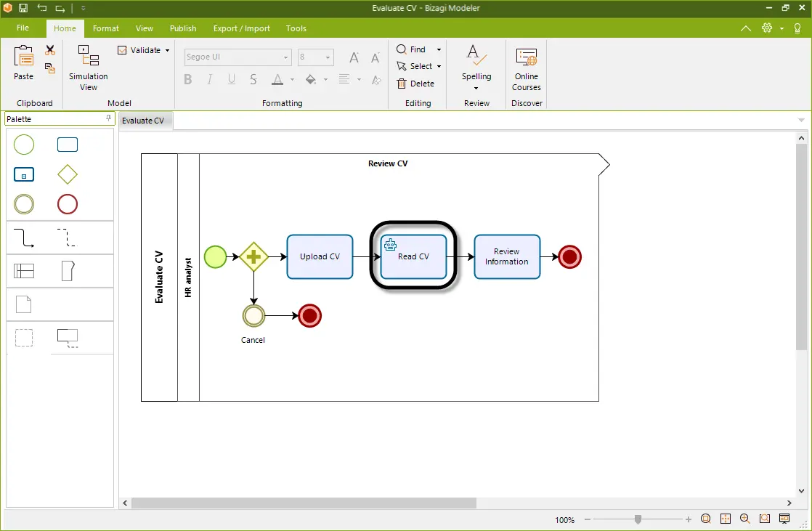Redo the last action
812x531 pixels.
[60, 8]
